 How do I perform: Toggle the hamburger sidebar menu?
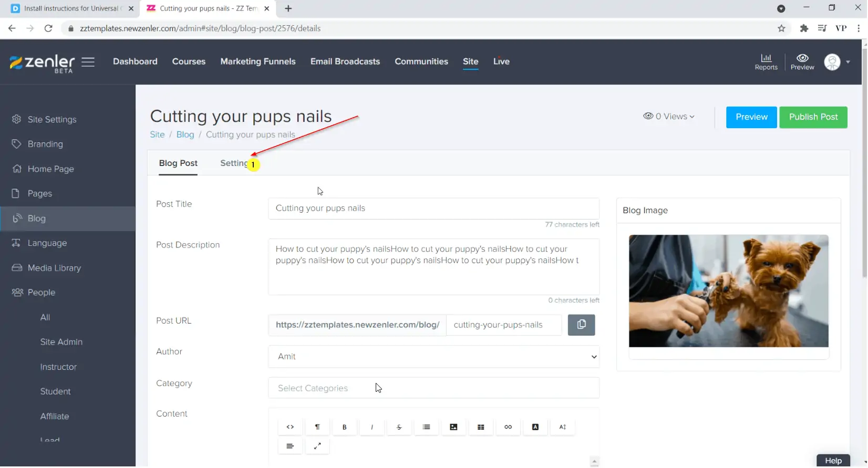click(88, 62)
